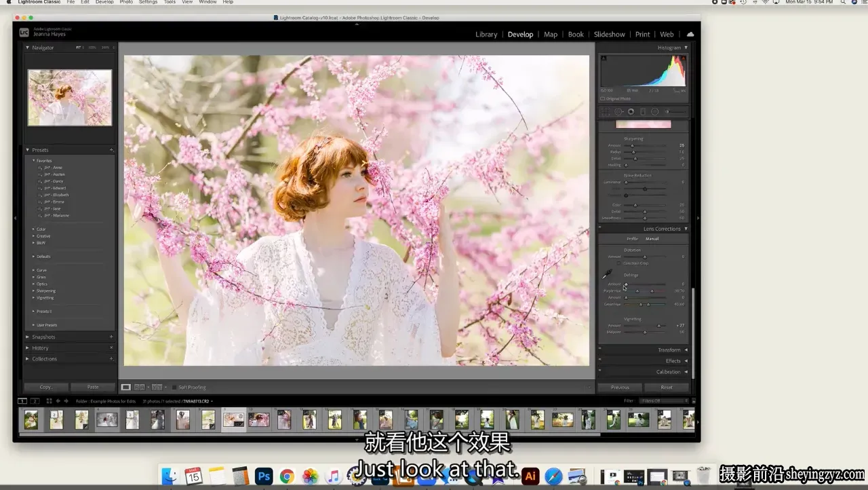The image size is (868, 490).
Task: Open the grid view icon in the filmstrip bar
Action: (49, 401)
